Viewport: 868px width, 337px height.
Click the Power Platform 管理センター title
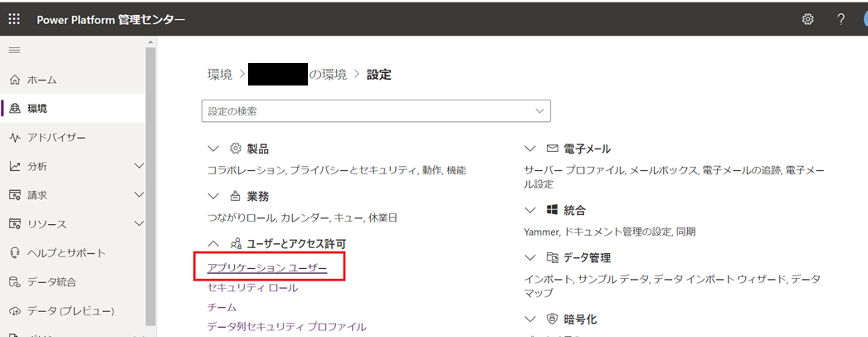pyautogui.click(x=111, y=19)
